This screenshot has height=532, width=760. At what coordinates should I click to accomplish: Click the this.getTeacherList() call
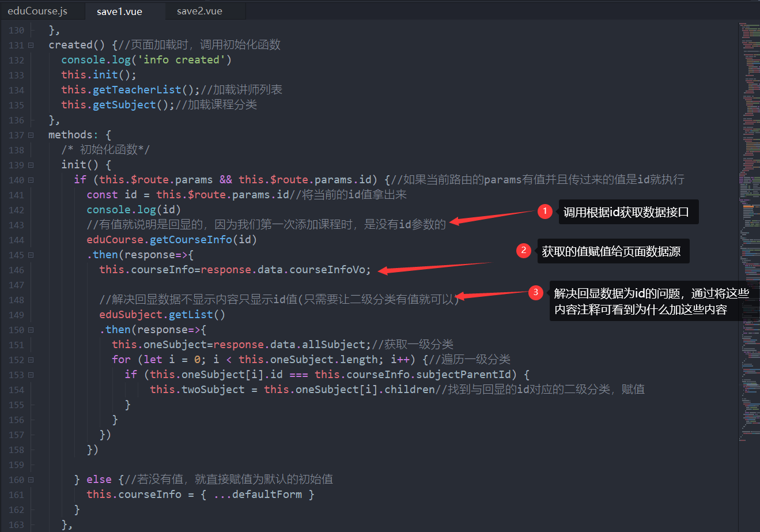(x=130, y=90)
